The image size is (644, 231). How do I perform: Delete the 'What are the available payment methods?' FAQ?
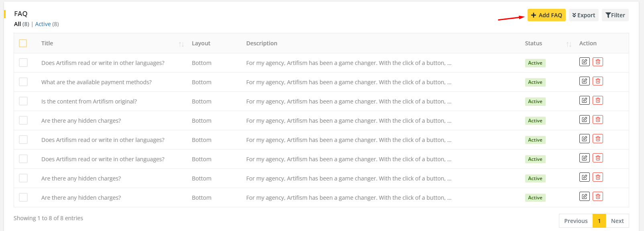[598, 81]
